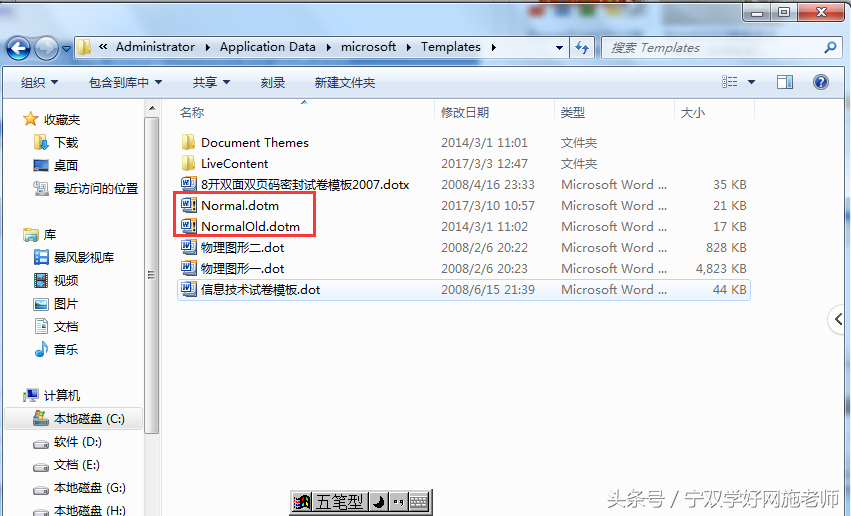Click the navigation pane scrollbar thumb

(152, 275)
